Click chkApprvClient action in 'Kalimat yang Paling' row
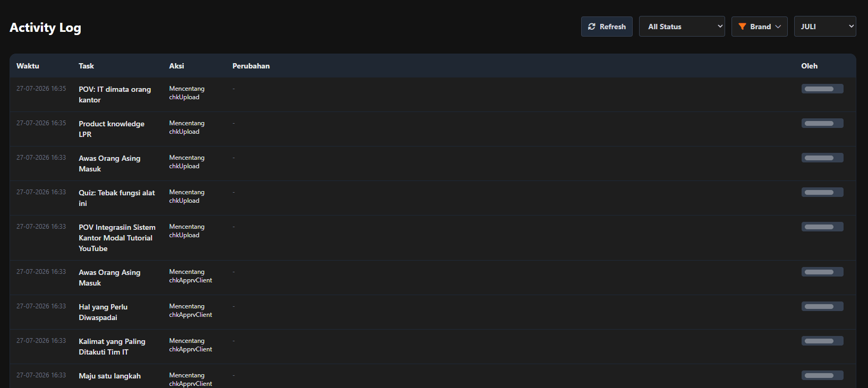The height and width of the screenshot is (388, 868). 190,345
